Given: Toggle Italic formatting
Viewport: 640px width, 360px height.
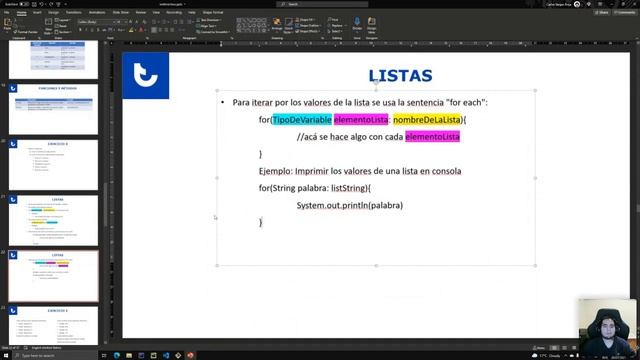Looking at the screenshot, I should [86, 30].
